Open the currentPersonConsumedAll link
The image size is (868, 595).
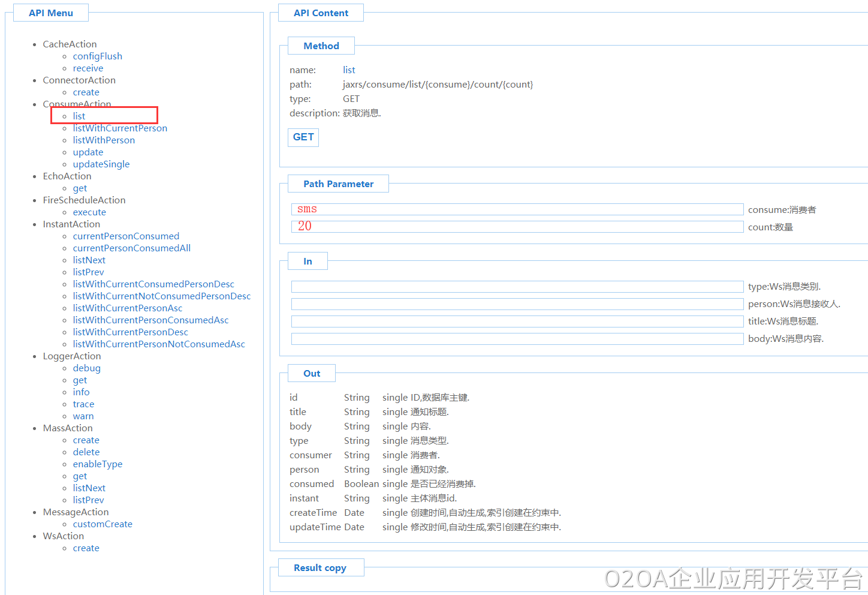tap(132, 248)
